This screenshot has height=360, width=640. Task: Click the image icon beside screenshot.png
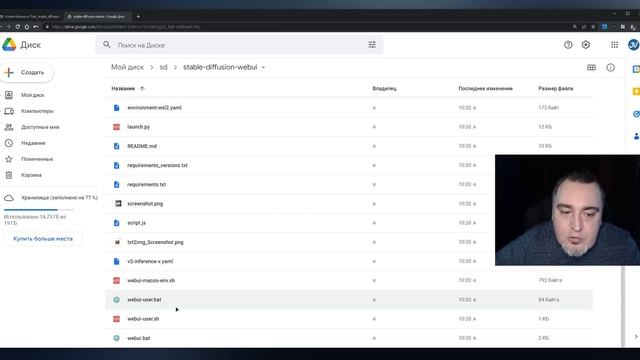(118, 203)
